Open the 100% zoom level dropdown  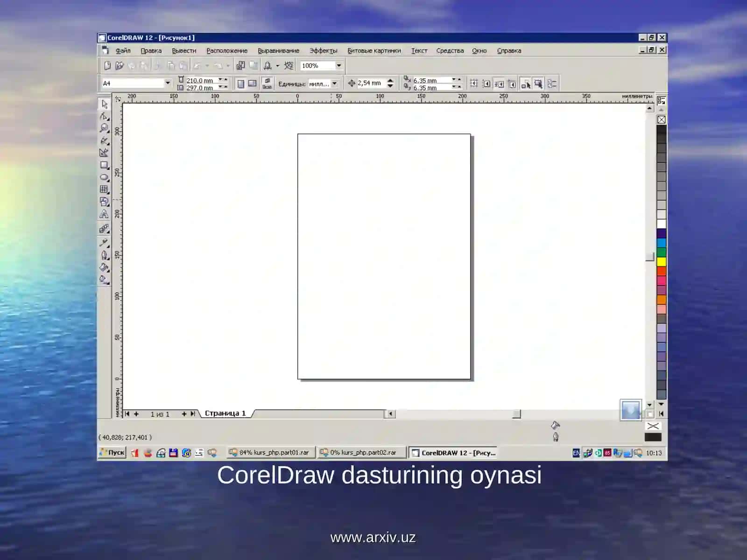(x=339, y=66)
